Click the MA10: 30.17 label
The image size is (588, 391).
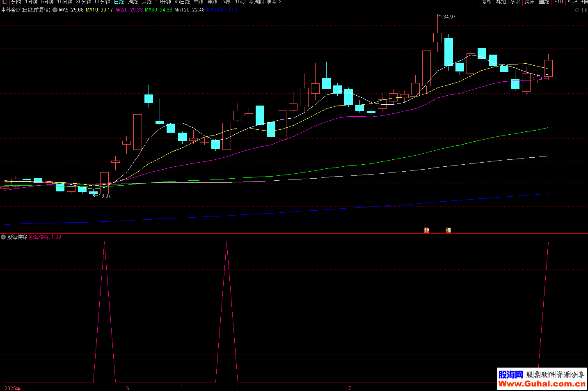click(x=99, y=10)
